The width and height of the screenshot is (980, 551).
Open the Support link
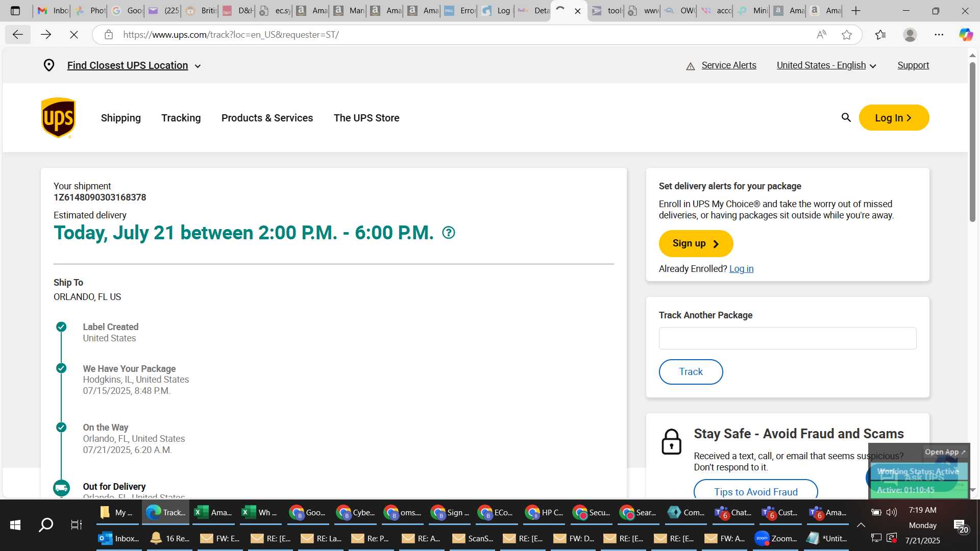click(x=913, y=65)
